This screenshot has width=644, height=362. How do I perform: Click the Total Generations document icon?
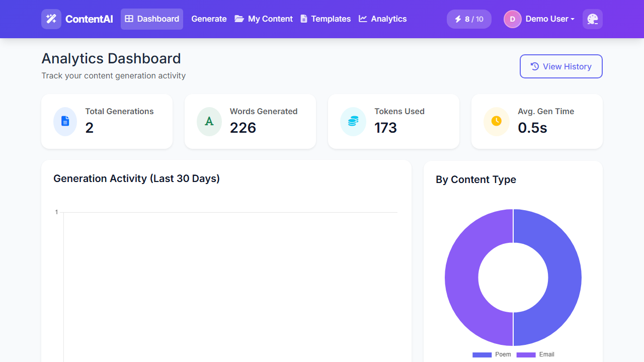[65, 121]
